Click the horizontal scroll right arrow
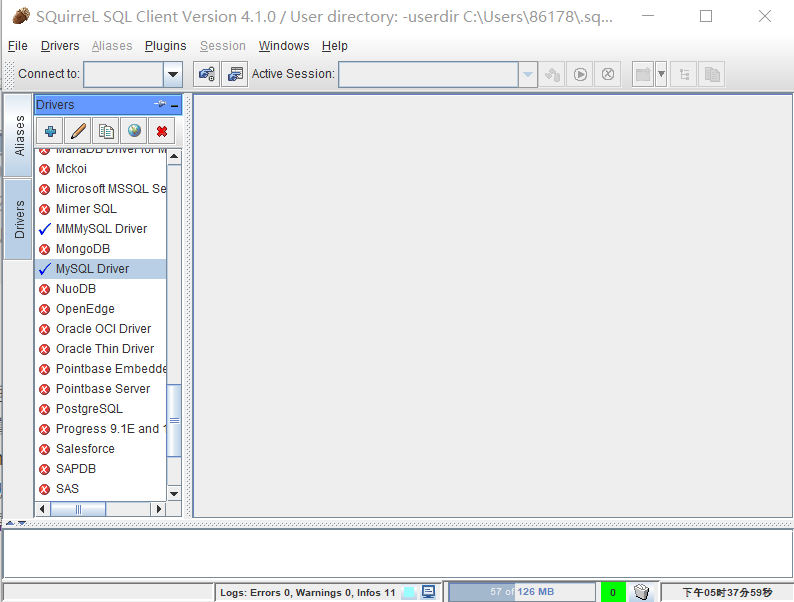Image resolution: width=794 pixels, height=602 pixels. click(158, 509)
